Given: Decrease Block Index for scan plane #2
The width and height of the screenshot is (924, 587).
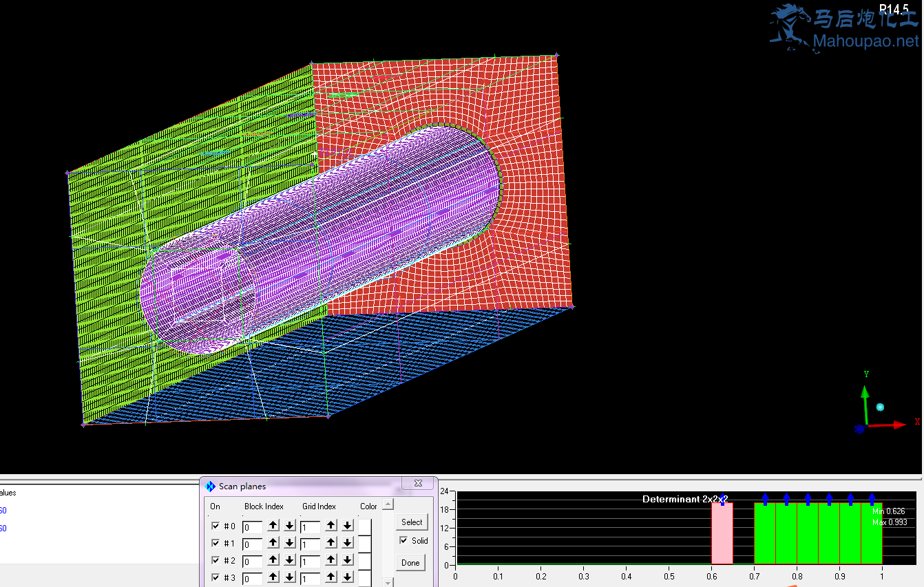Looking at the screenshot, I should (289, 560).
